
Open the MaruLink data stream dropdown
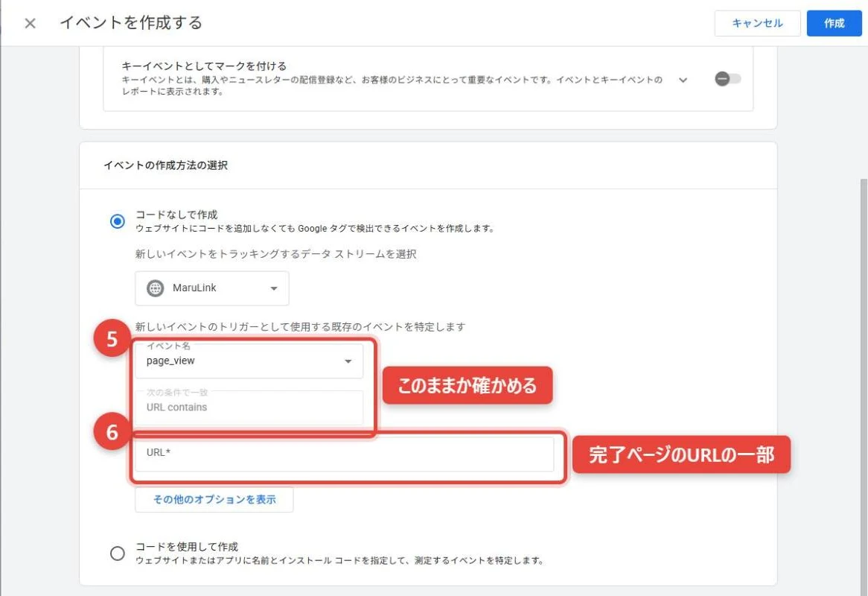pos(212,288)
